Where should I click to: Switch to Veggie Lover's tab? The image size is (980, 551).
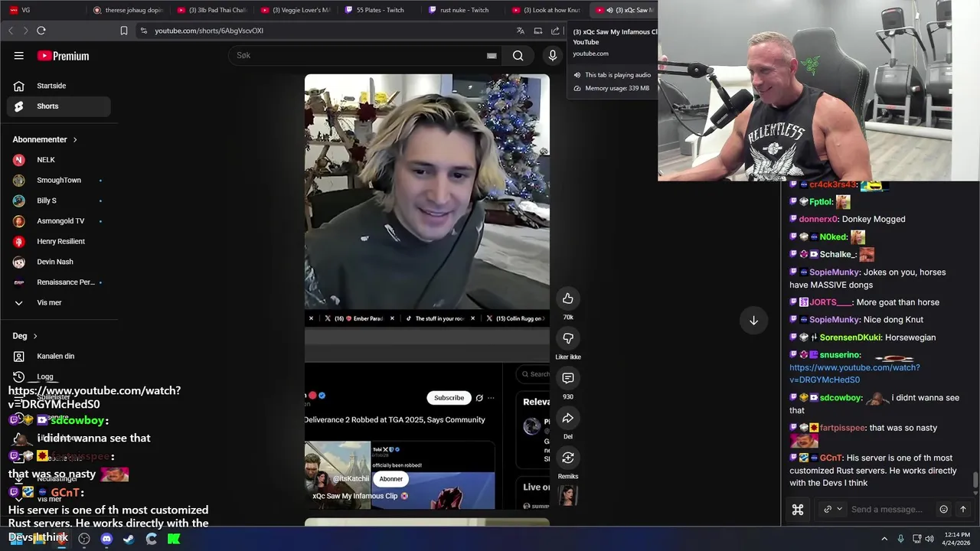click(x=295, y=10)
